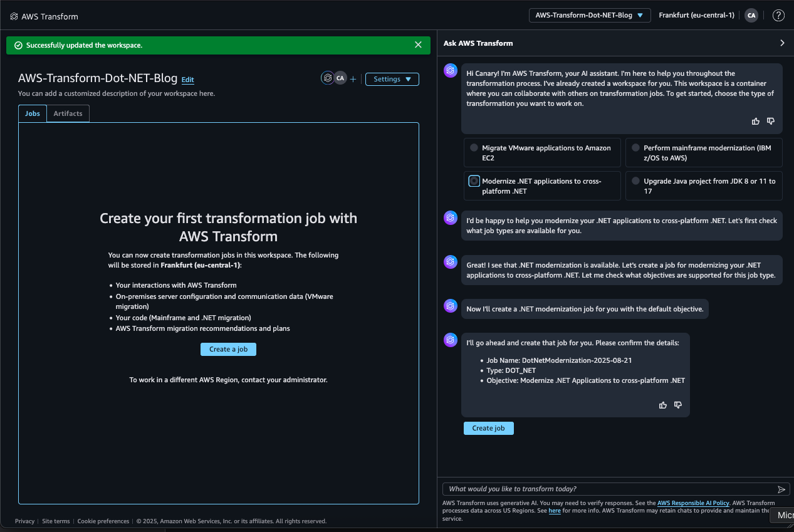794x532 pixels.
Task: Open the help question mark icon
Action: [x=778, y=16]
